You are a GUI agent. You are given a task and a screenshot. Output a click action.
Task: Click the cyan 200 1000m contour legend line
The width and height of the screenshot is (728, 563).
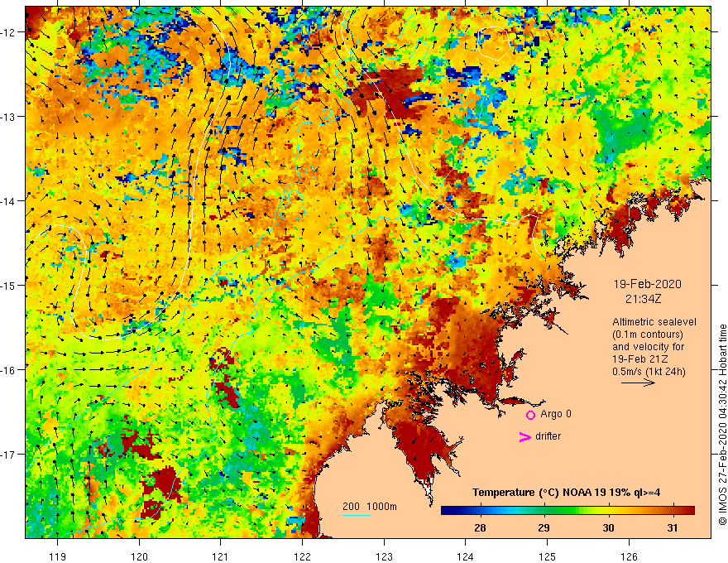(x=356, y=515)
